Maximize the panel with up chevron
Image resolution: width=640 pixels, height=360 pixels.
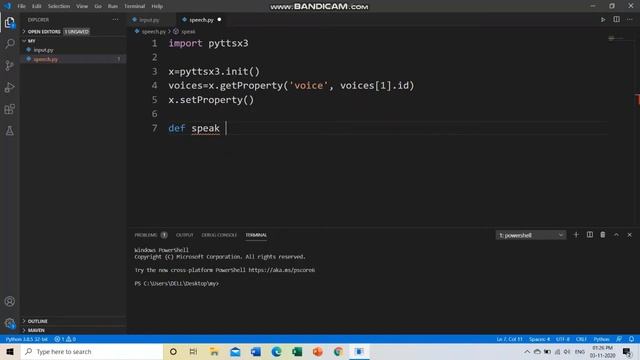616,235
